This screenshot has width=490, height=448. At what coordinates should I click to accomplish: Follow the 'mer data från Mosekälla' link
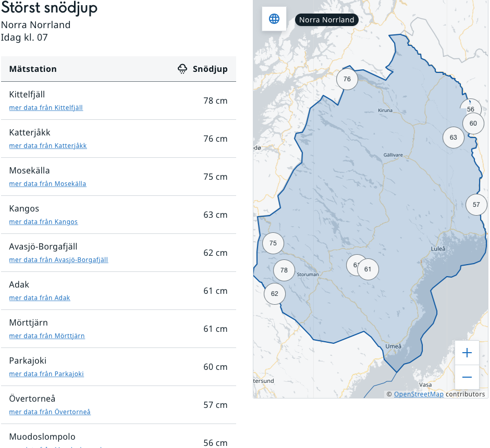coord(47,184)
